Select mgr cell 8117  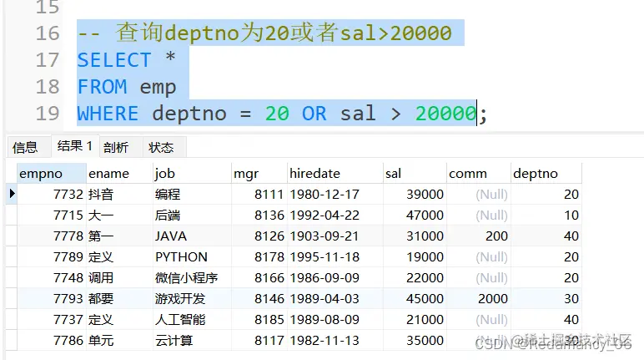click(x=259, y=341)
